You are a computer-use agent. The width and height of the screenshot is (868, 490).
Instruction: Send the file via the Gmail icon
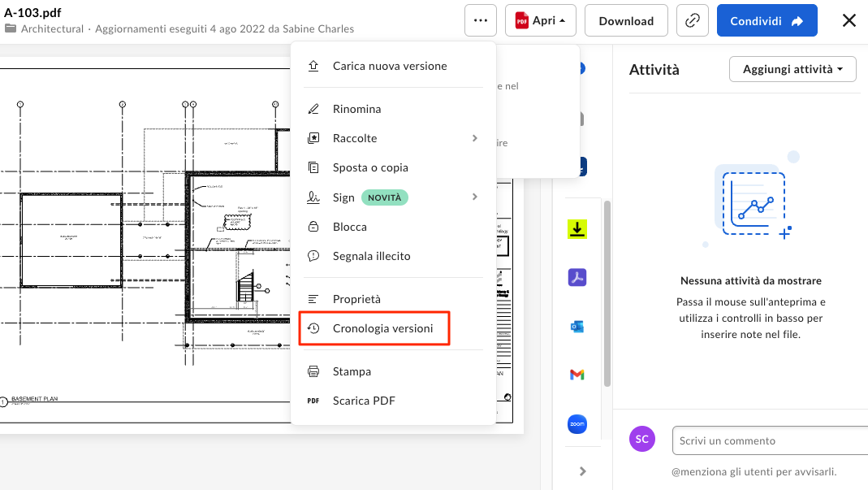click(x=577, y=375)
